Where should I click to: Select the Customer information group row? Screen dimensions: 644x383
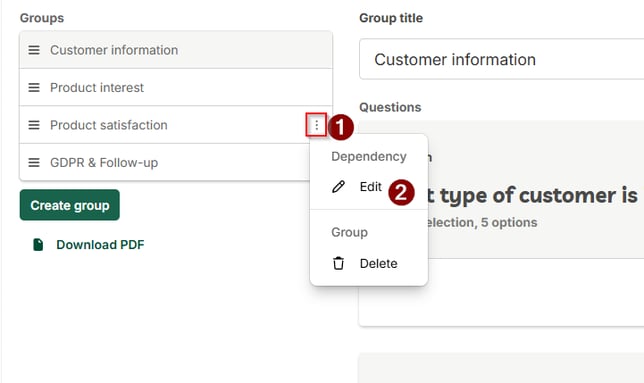(176, 50)
